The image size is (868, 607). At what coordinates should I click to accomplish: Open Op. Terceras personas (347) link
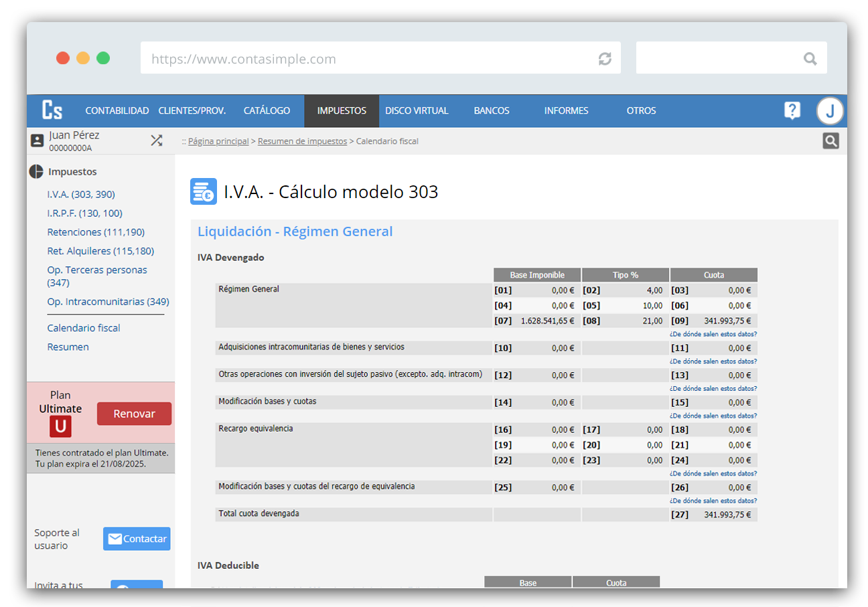97,276
